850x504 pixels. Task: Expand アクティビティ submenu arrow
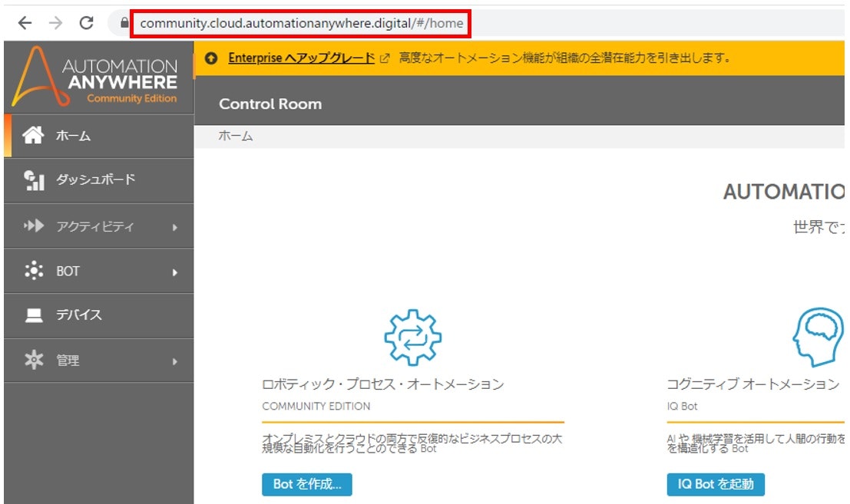click(174, 227)
